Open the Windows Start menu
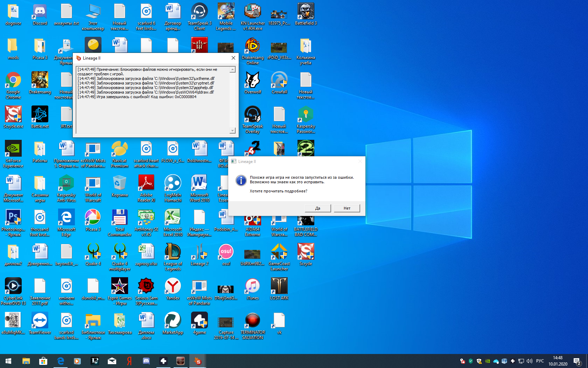Viewport: 588px width, 368px height. click(8, 361)
